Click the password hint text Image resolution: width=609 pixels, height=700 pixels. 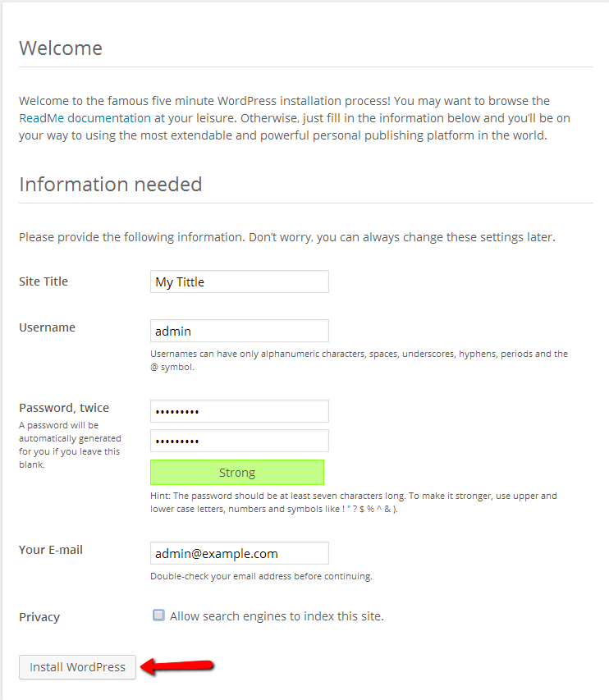pos(354,502)
